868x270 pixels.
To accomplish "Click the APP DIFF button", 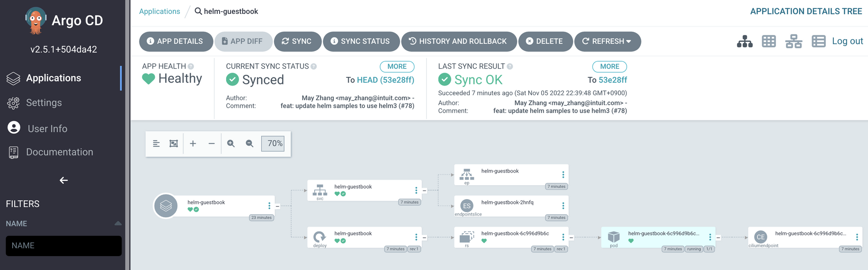I will point(243,41).
